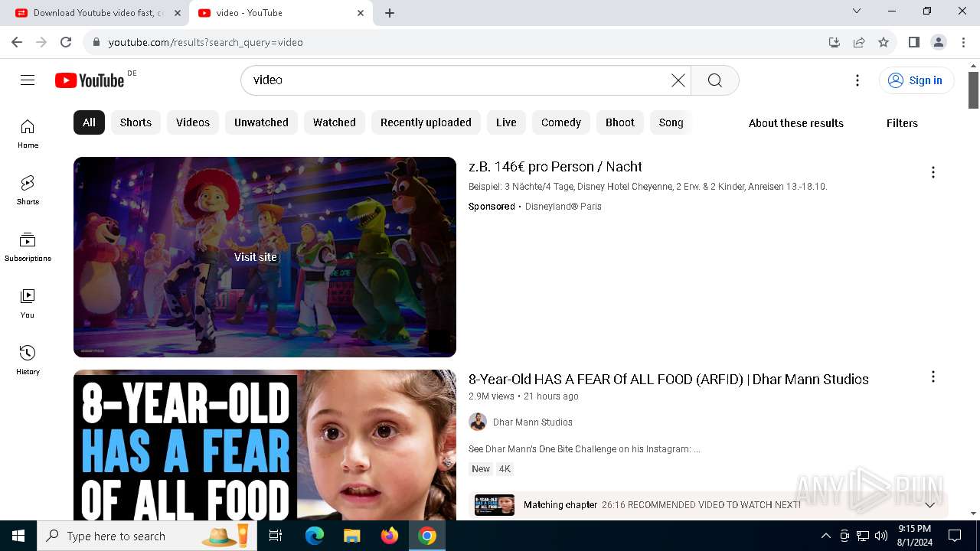Select the Comedy filter chip

point(561,122)
